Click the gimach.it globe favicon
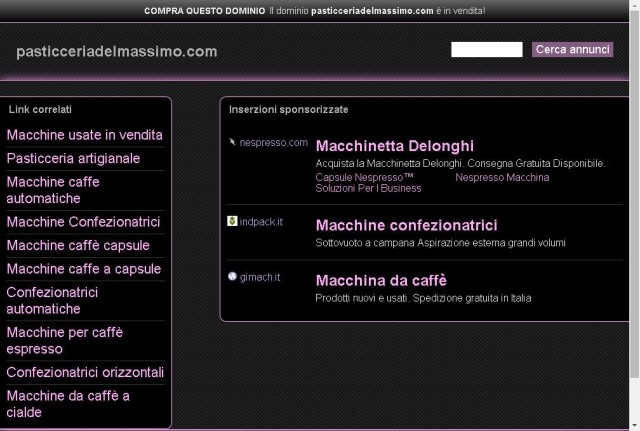640x431 pixels. [232, 276]
